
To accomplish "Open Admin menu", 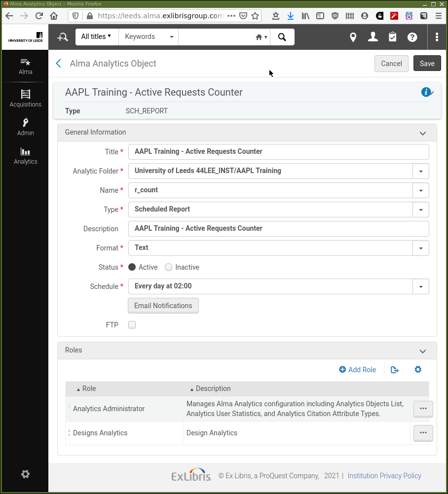I will pyautogui.click(x=25, y=127).
